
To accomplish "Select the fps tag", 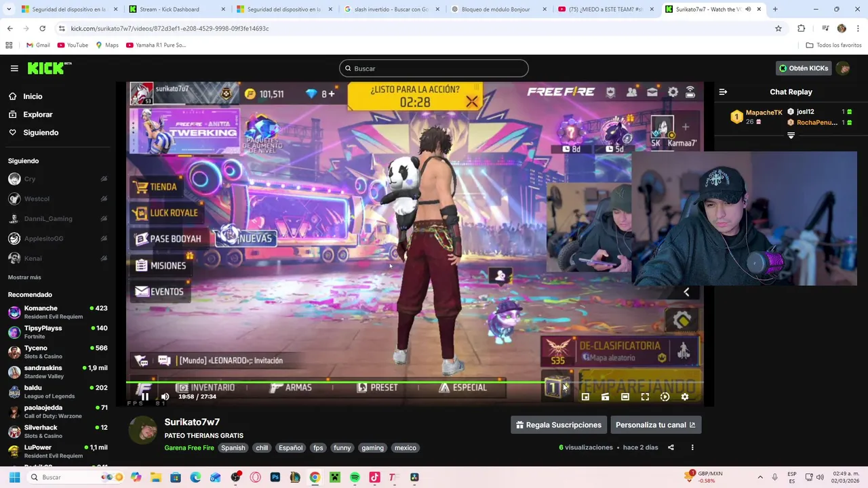I will tap(318, 447).
